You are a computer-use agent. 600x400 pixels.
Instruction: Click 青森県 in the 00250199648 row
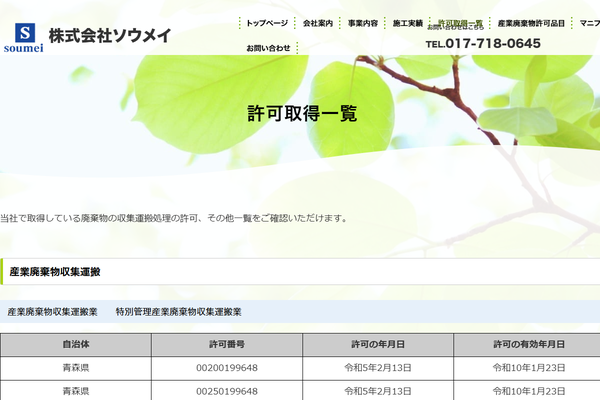pos(76,391)
